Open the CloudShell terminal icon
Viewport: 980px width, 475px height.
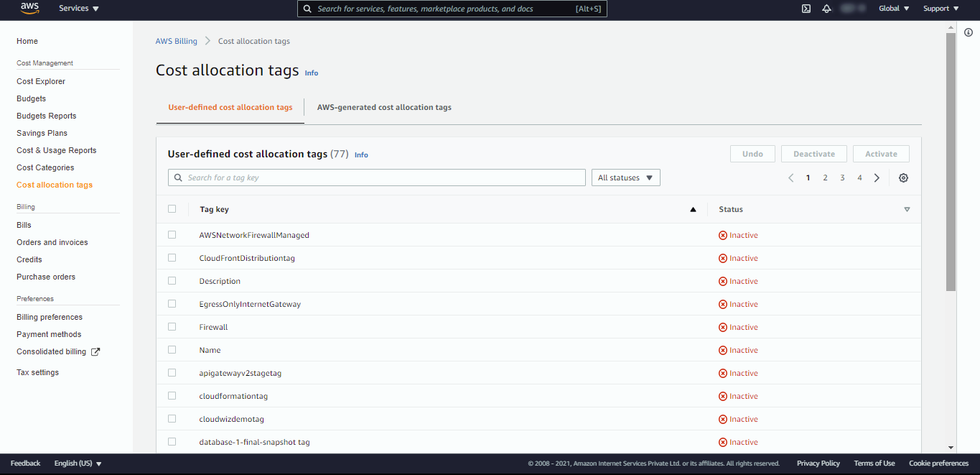[806, 9]
